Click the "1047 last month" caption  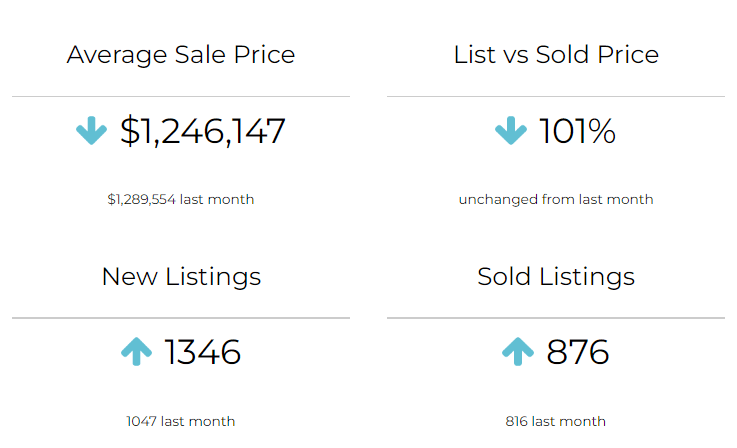[181, 421]
